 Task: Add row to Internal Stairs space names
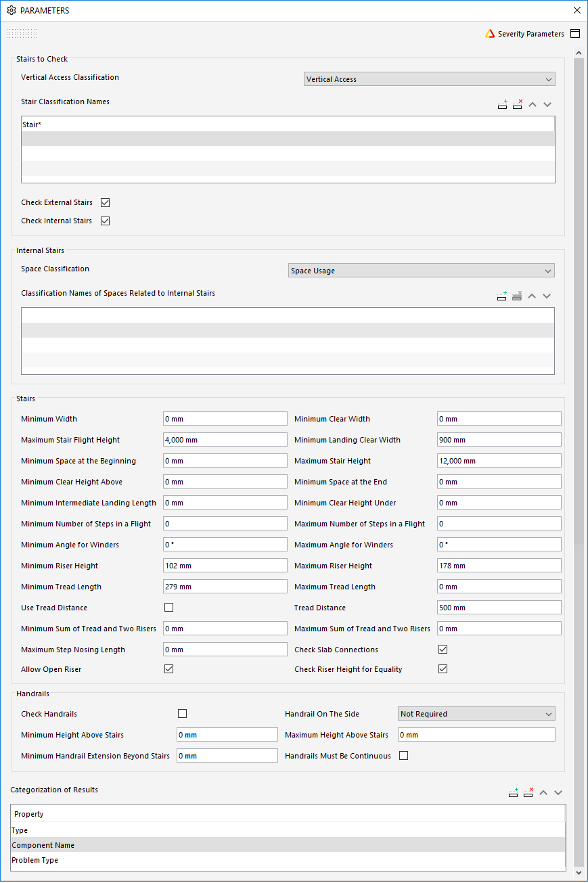pos(502,296)
